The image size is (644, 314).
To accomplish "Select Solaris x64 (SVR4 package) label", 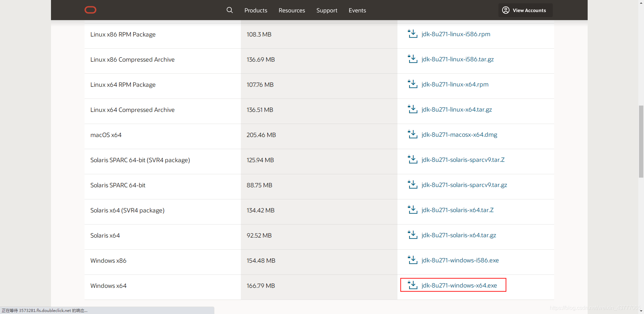I will click(127, 210).
